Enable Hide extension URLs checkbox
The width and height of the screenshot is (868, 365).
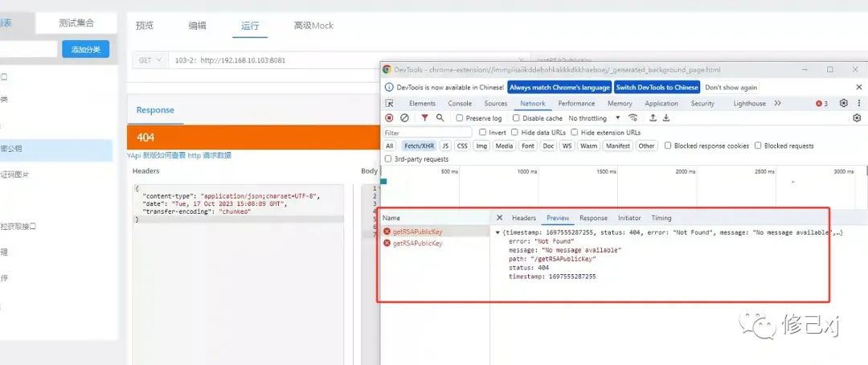[575, 133]
